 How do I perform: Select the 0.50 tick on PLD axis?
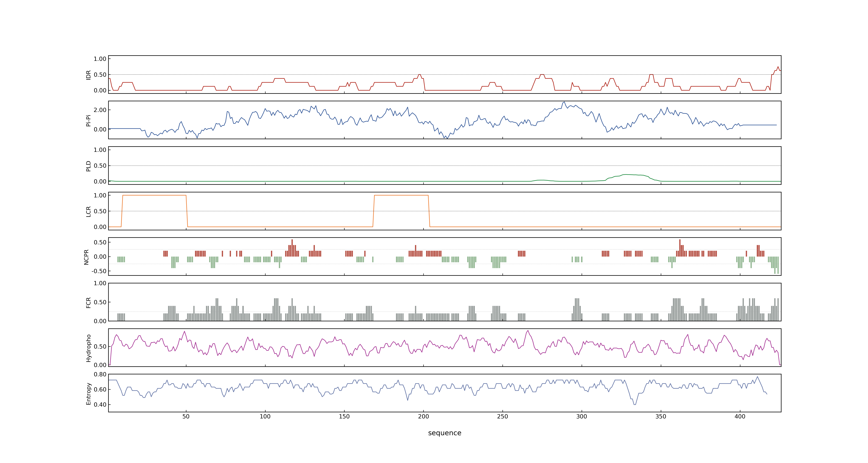pyautogui.click(x=100, y=166)
